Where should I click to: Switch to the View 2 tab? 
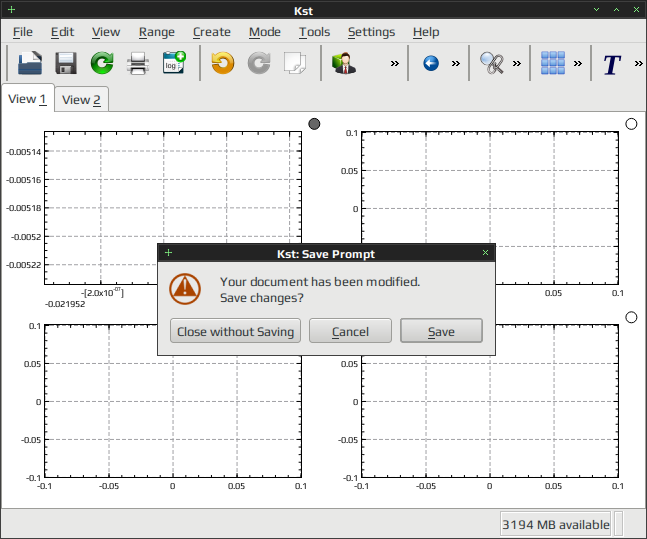[81, 99]
